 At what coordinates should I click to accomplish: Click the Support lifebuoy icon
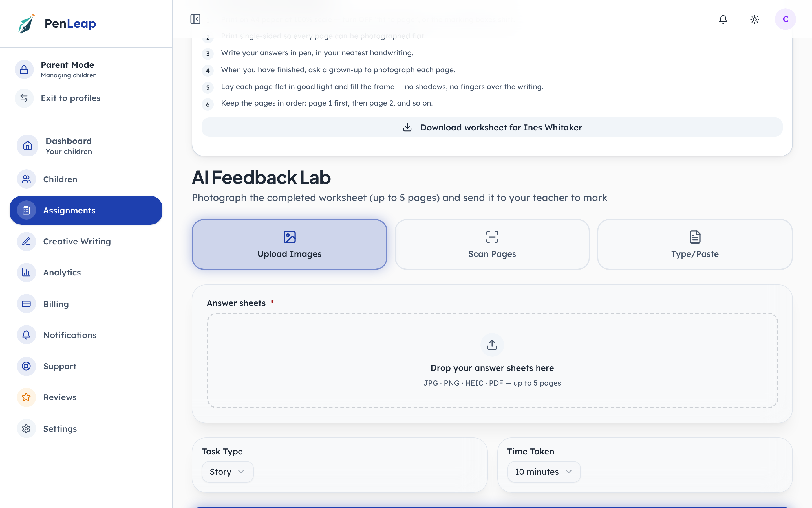pos(26,366)
